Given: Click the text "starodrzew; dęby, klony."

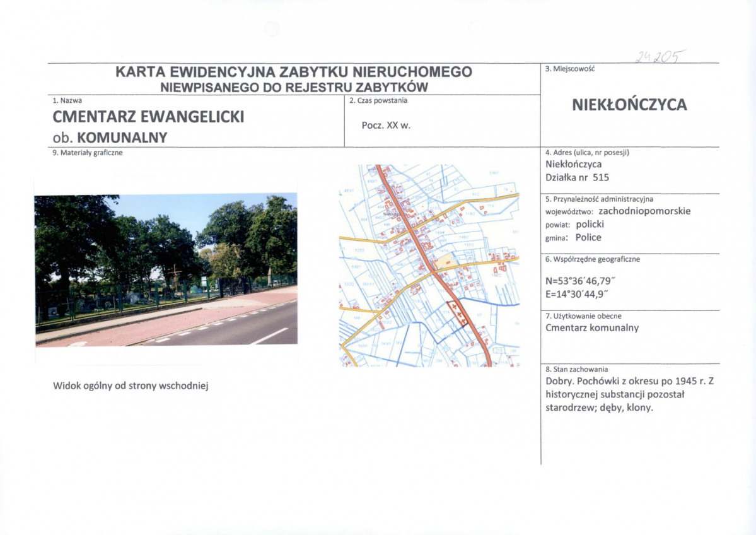Looking at the screenshot, I should (x=599, y=408).
